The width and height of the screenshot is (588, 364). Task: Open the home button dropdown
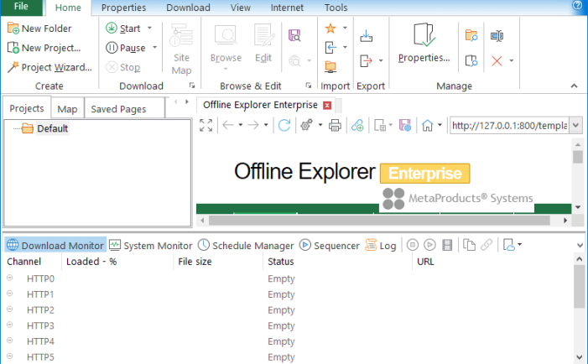coord(440,125)
